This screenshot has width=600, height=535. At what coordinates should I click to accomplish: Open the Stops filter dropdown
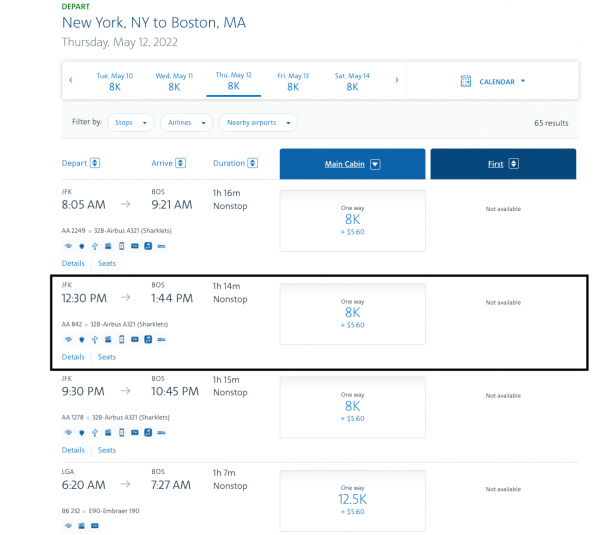(131, 122)
